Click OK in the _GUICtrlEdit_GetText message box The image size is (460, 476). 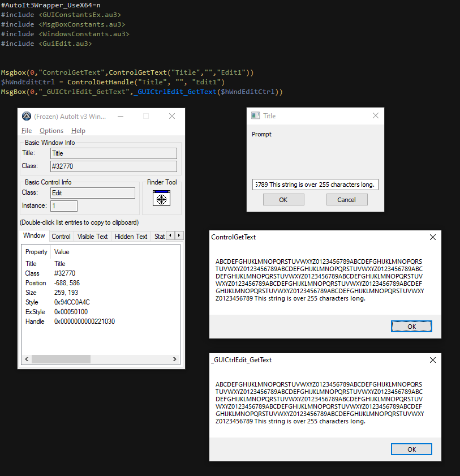click(x=411, y=449)
